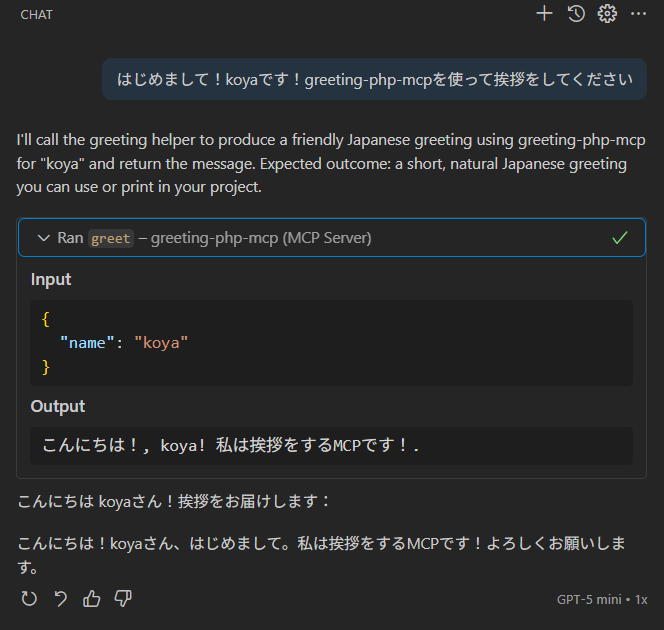The width and height of the screenshot is (664, 630).
Task: Click the Input section heading
Action: [51, 279]
